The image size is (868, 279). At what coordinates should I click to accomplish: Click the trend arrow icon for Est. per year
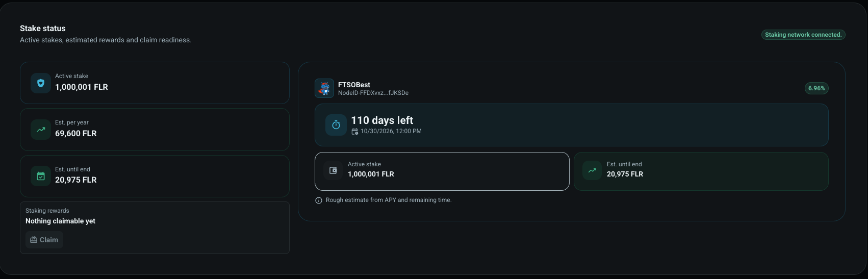click(x=41, y=130)
